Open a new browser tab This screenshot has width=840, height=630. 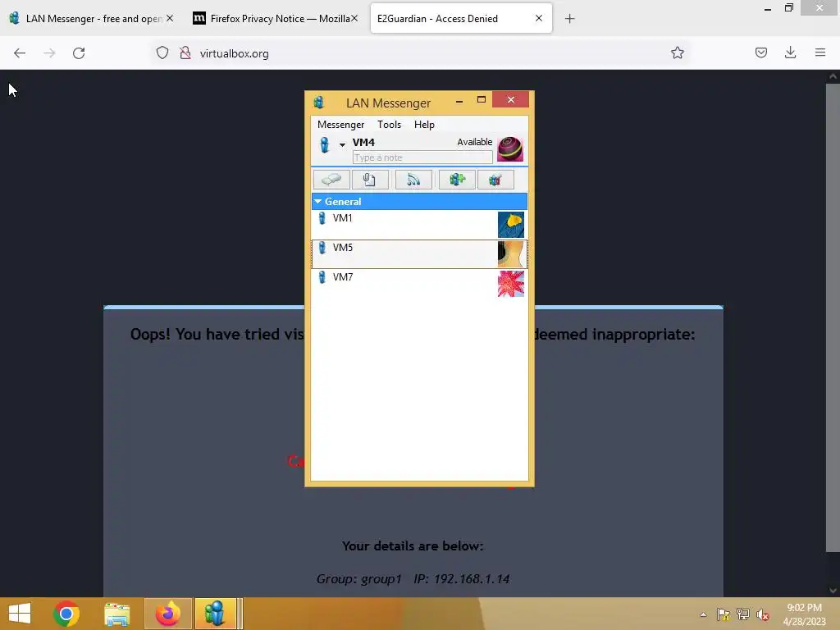[x=569, y=19]
